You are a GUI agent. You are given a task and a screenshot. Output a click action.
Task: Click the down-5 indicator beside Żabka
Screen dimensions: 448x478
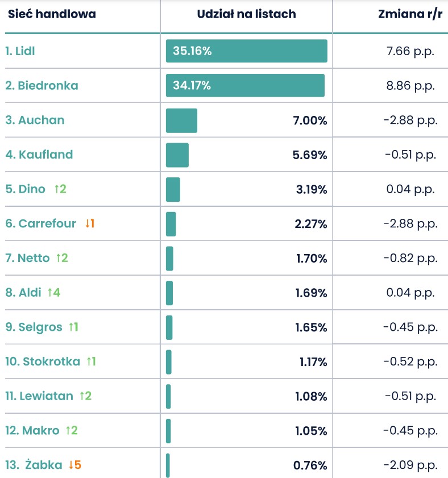pyautogui.click(x=74, y=464)
